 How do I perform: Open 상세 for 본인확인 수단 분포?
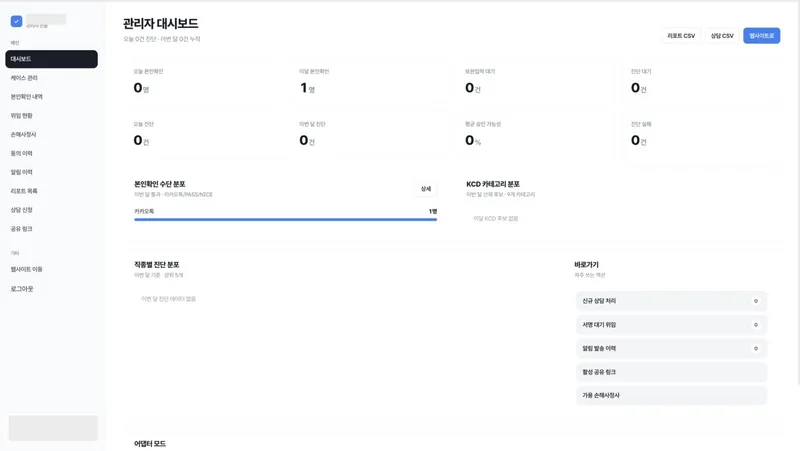point(426,189)
